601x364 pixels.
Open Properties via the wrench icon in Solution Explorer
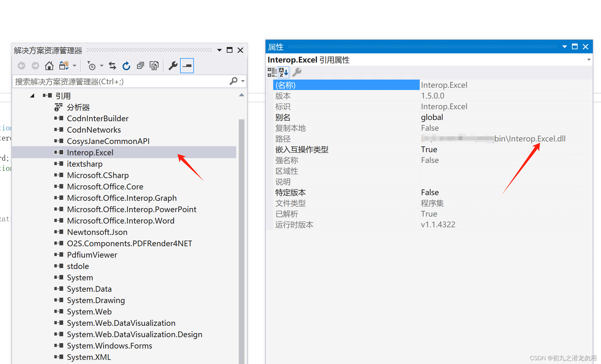click(x=173, y=66)
